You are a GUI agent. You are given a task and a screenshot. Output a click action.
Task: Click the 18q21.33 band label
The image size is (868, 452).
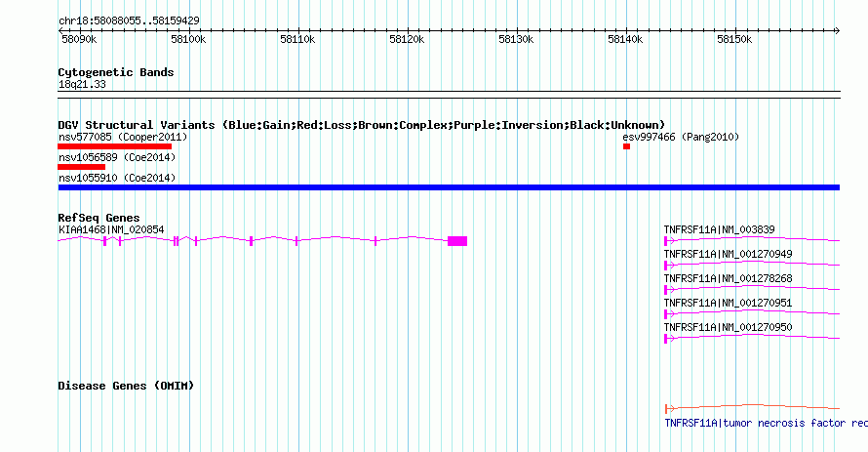click(82, 84)
